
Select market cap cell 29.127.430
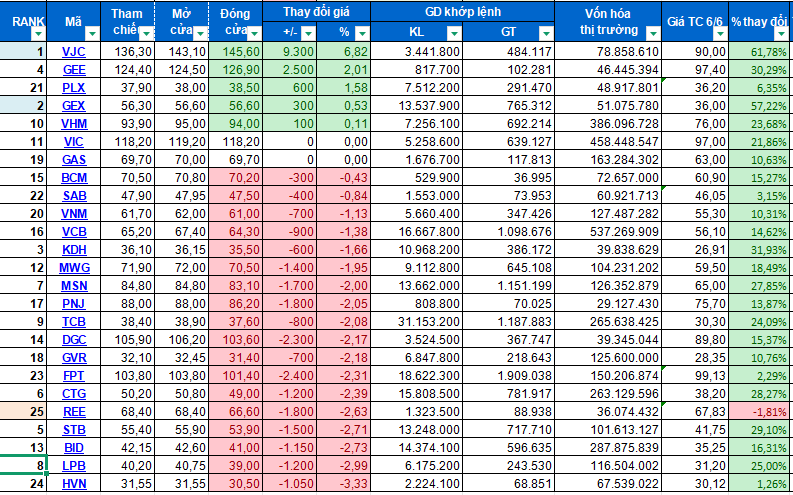(x=608, y=304)
